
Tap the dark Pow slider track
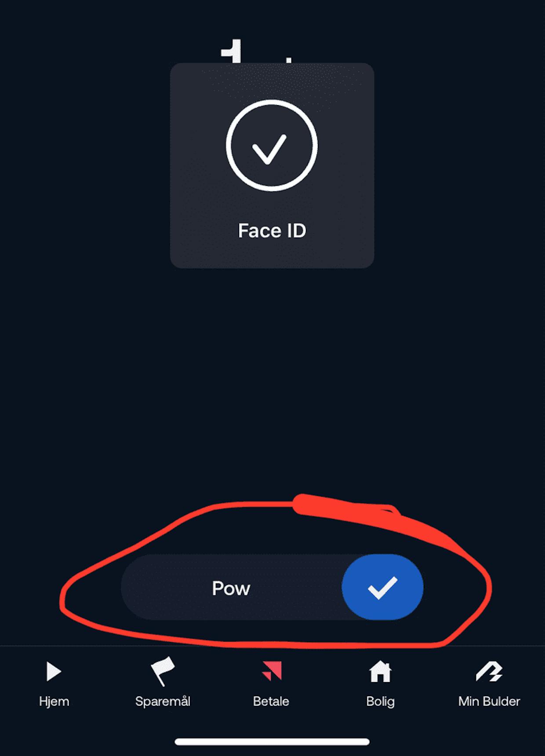pyautogui.click(x=272, y=587)
